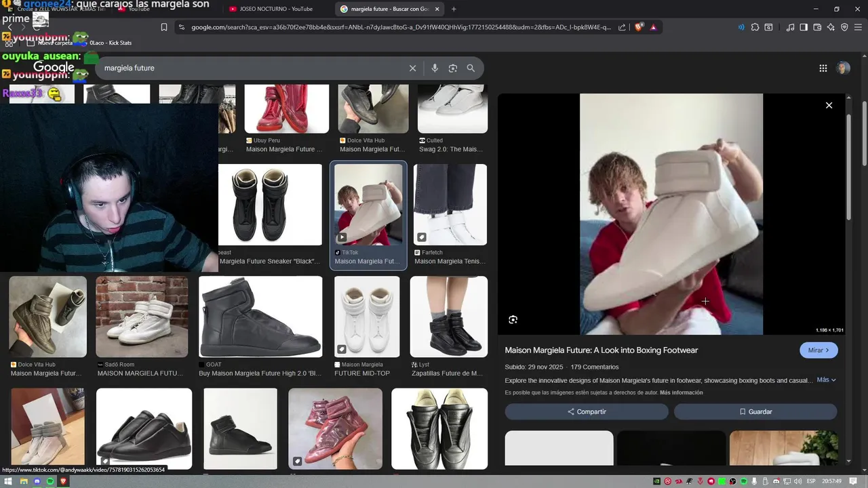
Task: Open the Boxing Footwear title link
Action: point(601,350)
